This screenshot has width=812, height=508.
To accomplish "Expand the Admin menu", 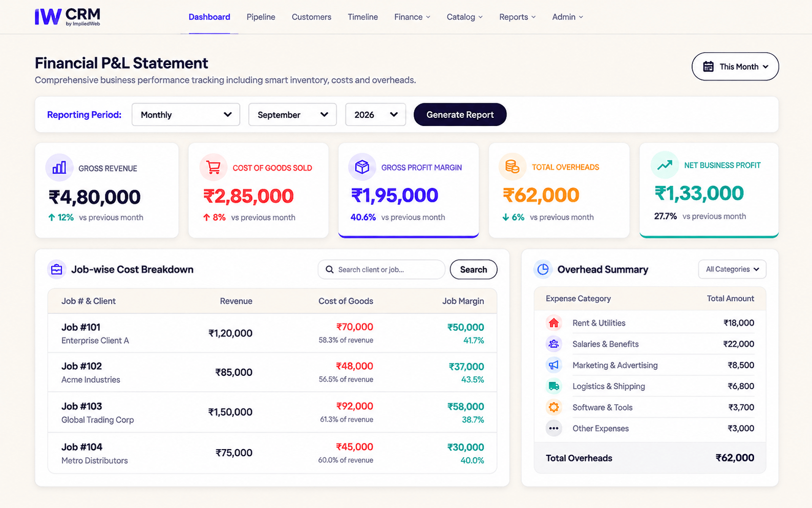I will pos(567,17).
